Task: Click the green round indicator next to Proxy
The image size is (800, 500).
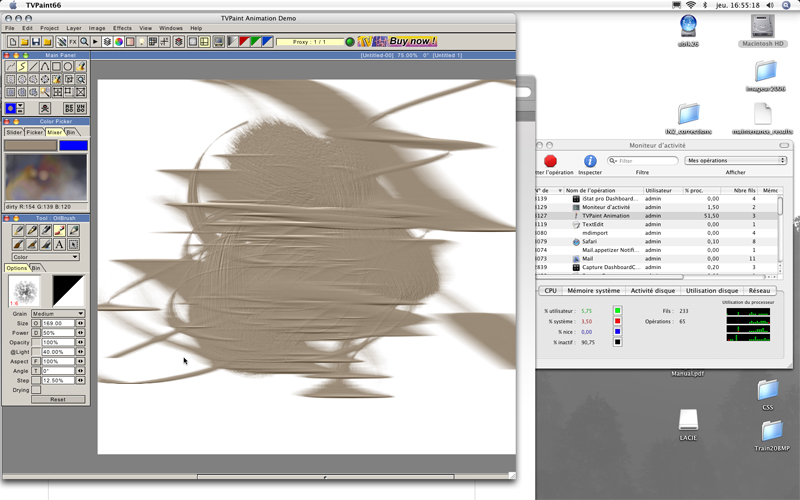Action: (x=350, y=42)
